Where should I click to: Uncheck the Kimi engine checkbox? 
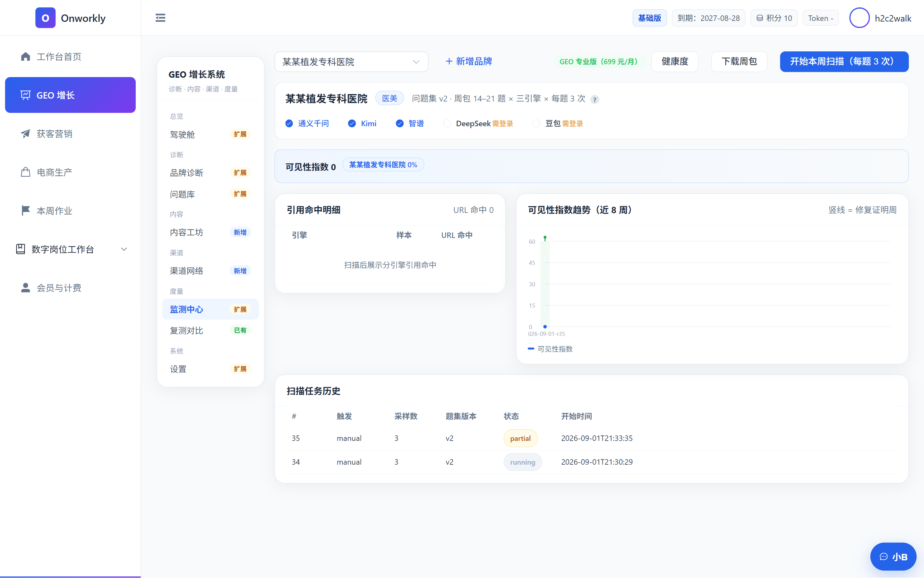tap(352, 124)
